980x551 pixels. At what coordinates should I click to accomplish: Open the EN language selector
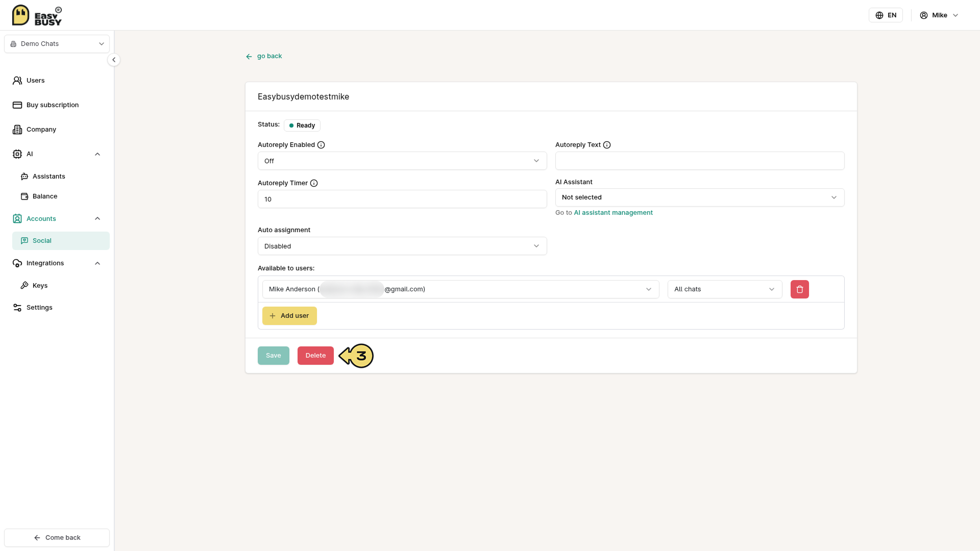click(x=886, y=15)
